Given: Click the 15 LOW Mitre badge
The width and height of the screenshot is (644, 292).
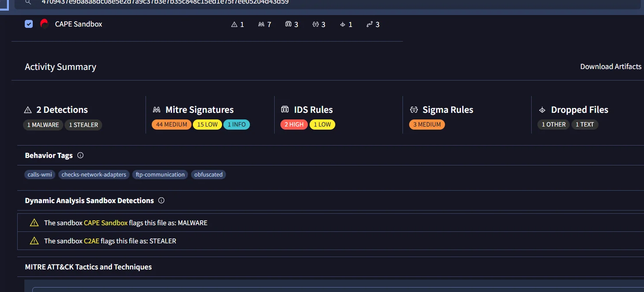Looking at the screenshot, I should (x=207, y=124).
